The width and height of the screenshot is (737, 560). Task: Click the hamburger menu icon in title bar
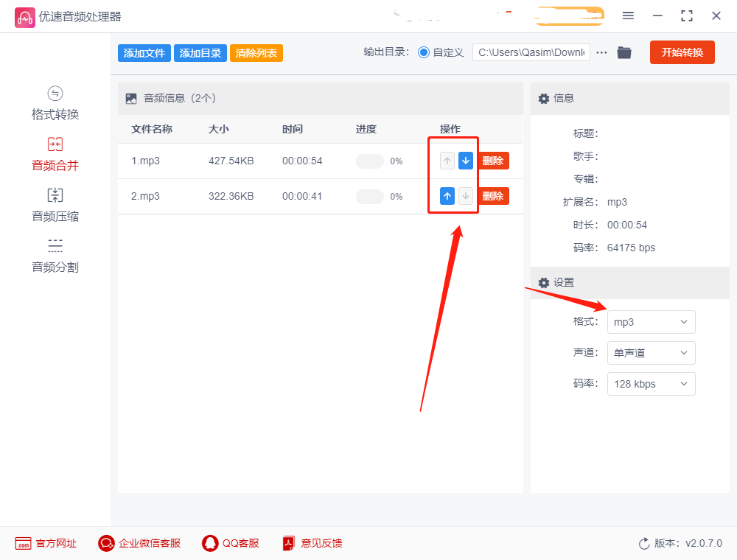628,16
